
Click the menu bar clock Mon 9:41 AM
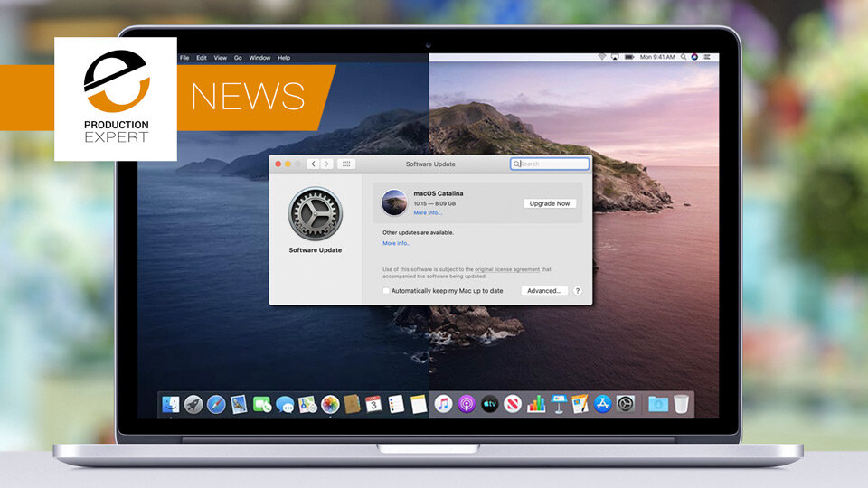pyautogui.click(x=657, y=57)
